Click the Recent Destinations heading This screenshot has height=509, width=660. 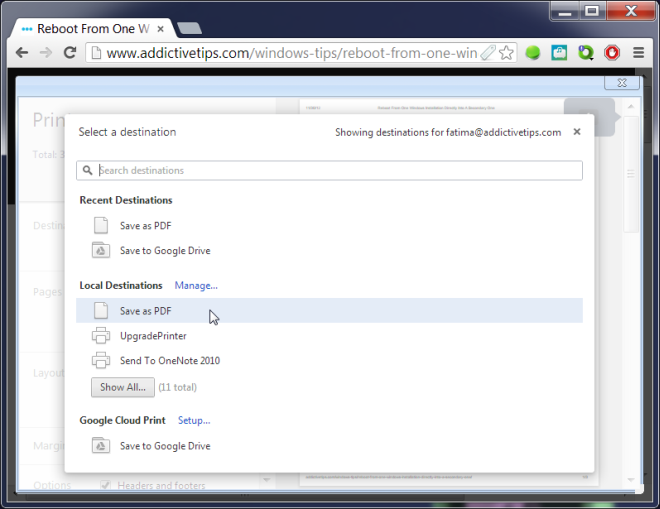pos(126,200)
